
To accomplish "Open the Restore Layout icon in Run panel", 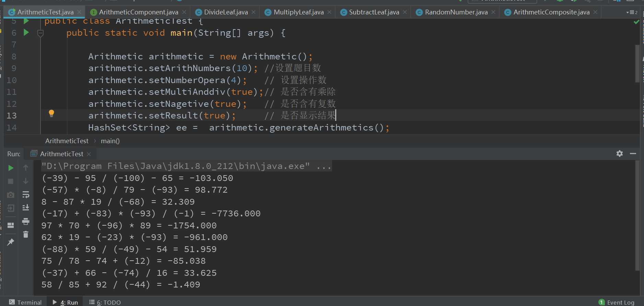I will pos(11,225).
